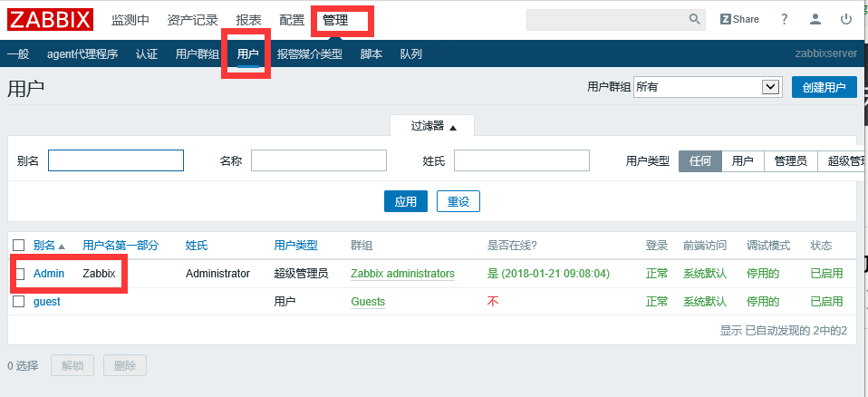
Task: Open the 配置 menu
Action: tap(292, 21)
